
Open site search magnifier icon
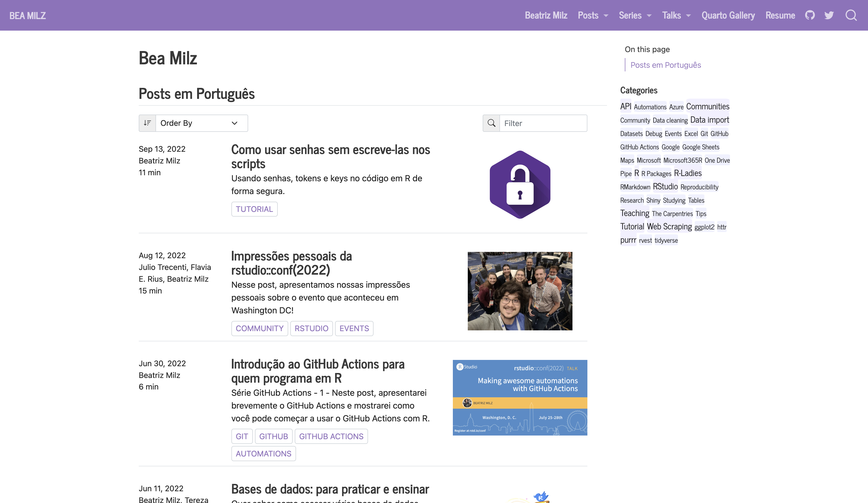tap(851, 15)
